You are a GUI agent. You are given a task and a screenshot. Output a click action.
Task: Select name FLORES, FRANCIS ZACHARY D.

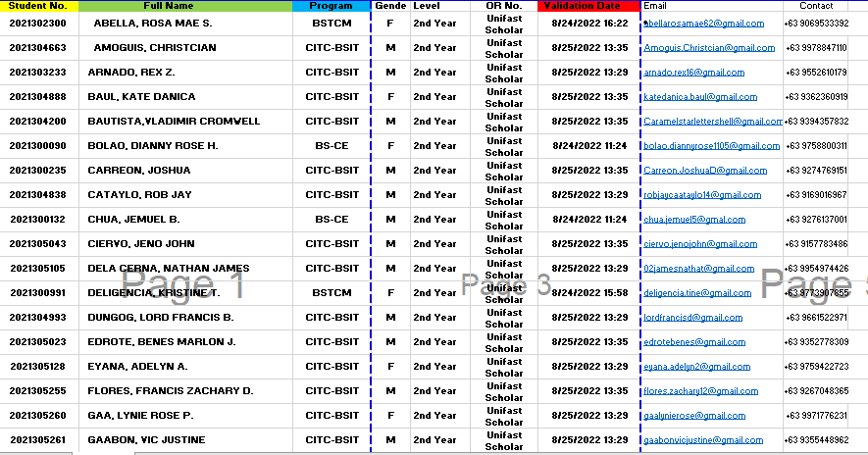[171, 391]
